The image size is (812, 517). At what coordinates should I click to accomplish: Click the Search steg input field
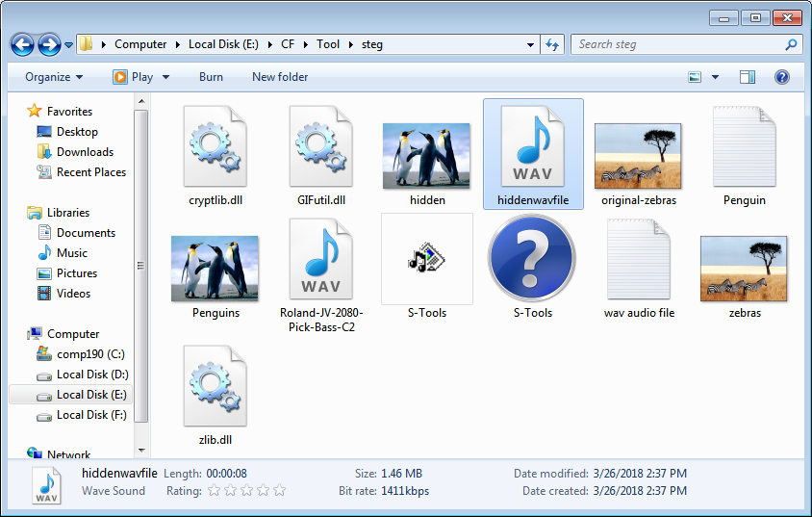pyautogui.click(x=677, y=44)
